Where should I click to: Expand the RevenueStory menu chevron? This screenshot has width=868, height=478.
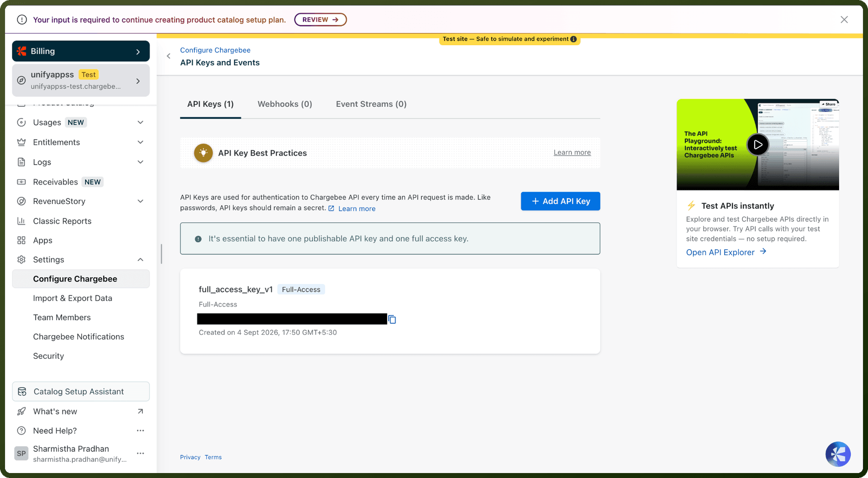click(141, 201)
